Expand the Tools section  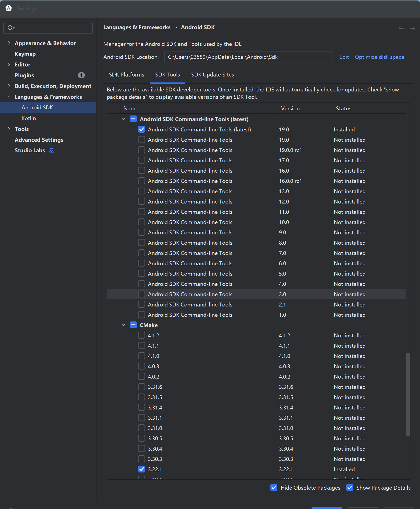click(9, 129)
